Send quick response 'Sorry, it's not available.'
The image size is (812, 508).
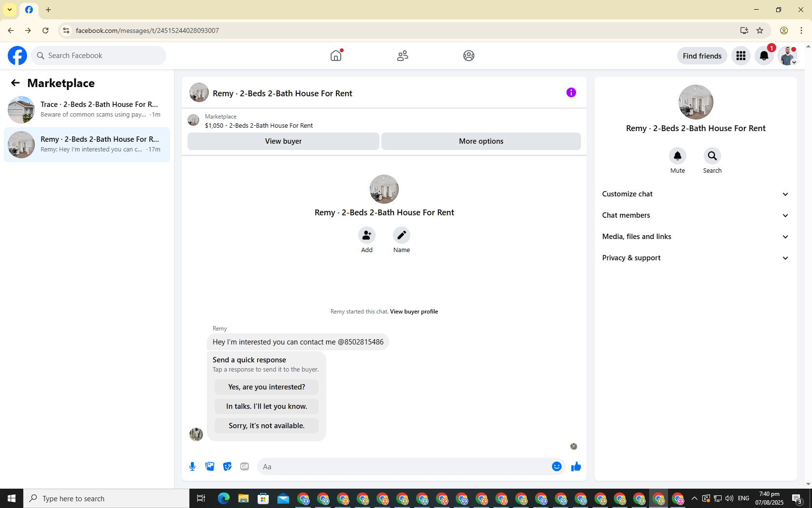coord(266,426)
